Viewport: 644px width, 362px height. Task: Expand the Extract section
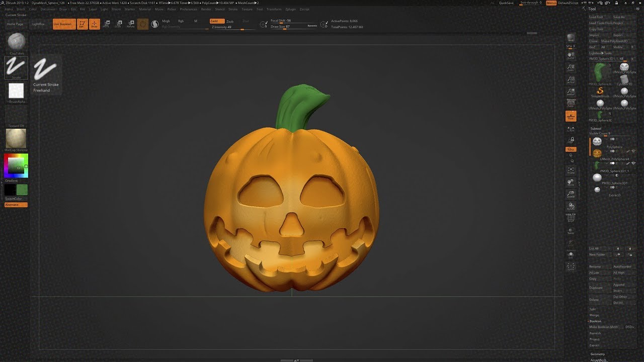coord(595,345)
